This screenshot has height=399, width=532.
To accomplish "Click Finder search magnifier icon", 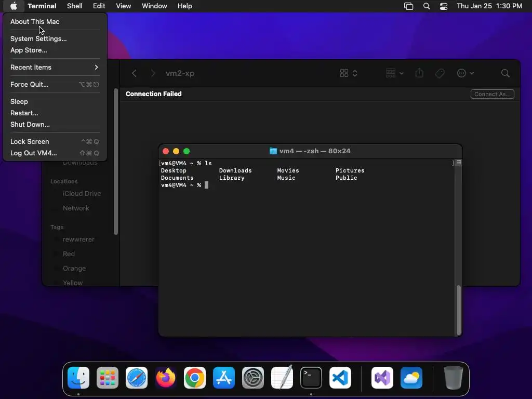I will point(505,73).
